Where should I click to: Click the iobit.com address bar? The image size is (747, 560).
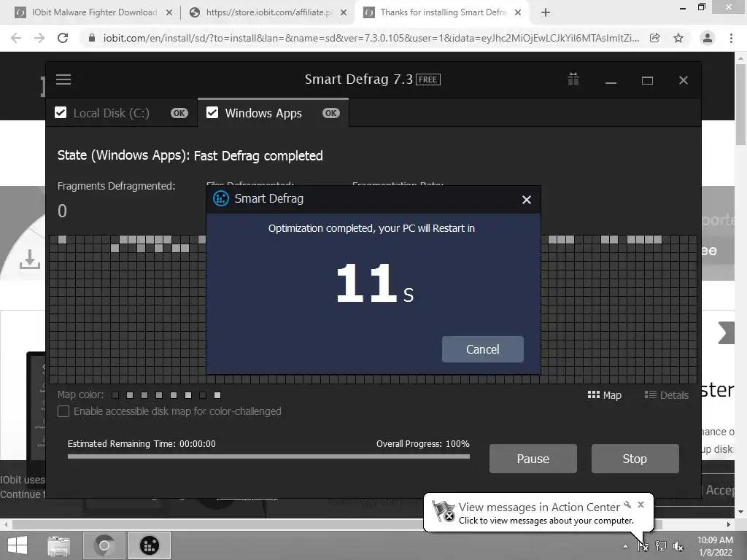pyautogui.click(x=371, y=38)
